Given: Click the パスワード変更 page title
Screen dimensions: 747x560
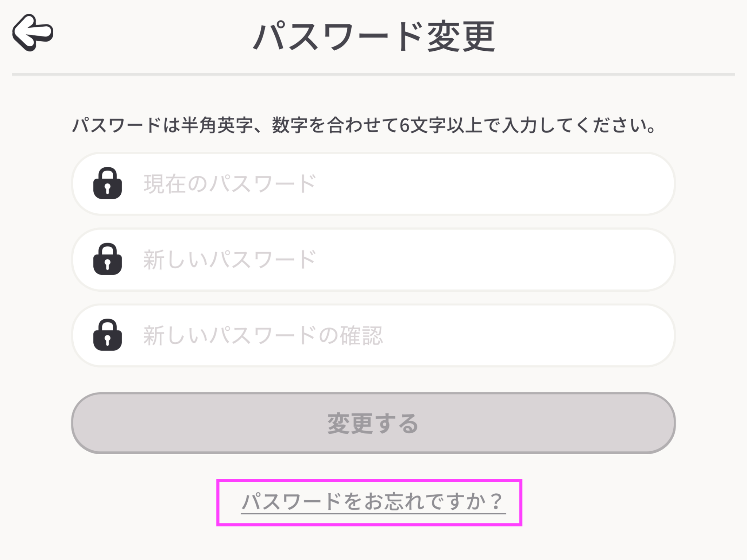Looking at the screenshot, I should 374,36.
